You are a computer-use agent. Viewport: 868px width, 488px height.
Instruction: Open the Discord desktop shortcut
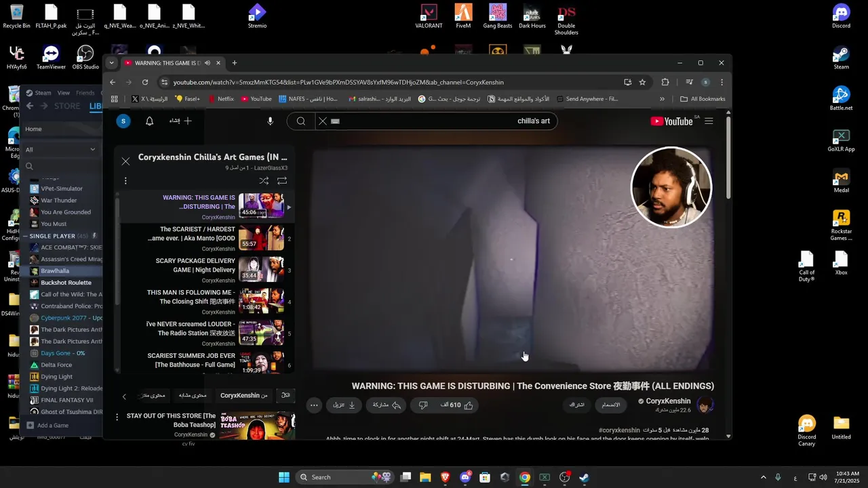pos(841,16)
